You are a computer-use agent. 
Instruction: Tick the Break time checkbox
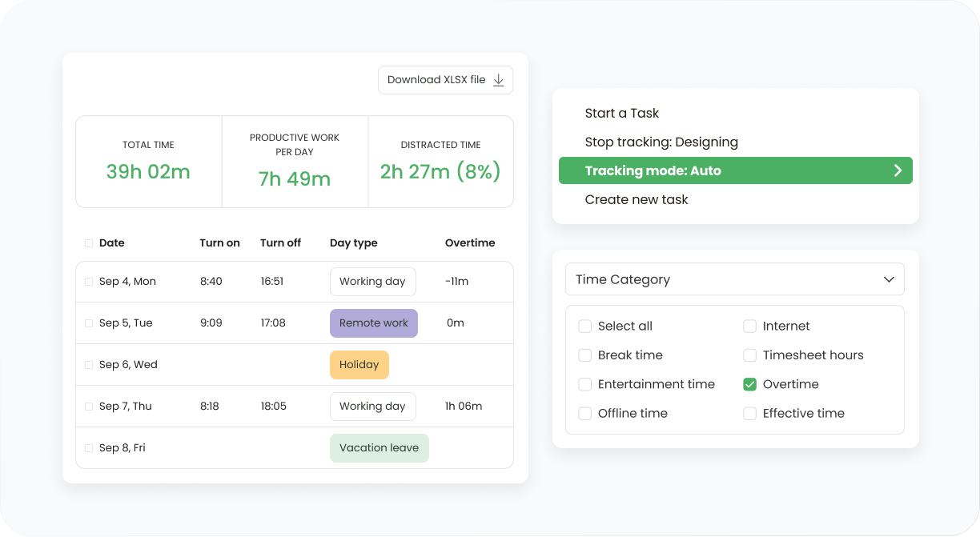coord(585,355)
